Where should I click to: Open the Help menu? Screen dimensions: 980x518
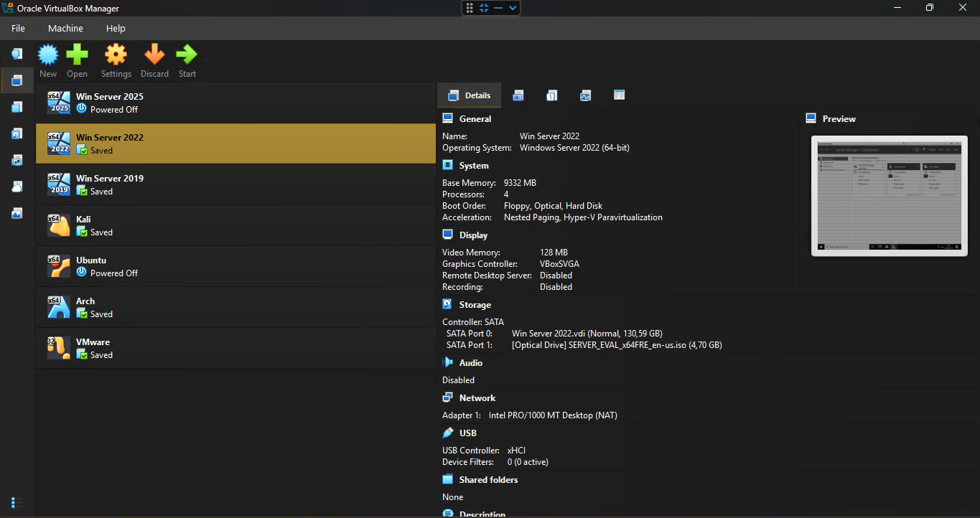[116, 28]
